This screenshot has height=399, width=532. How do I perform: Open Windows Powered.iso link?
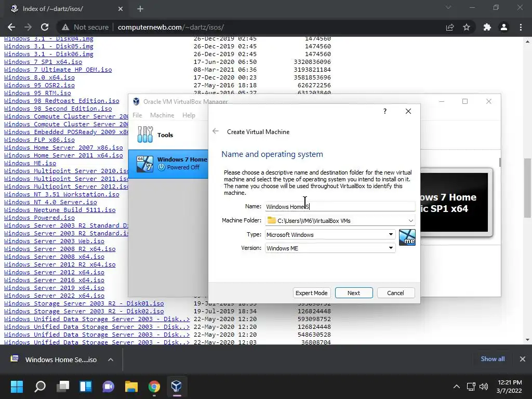(x=39, y=218)
